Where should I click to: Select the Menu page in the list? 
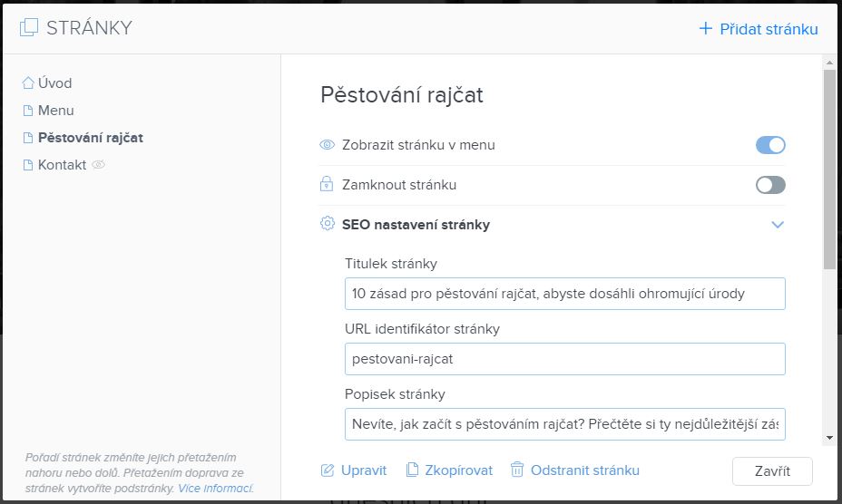[56, 111]
